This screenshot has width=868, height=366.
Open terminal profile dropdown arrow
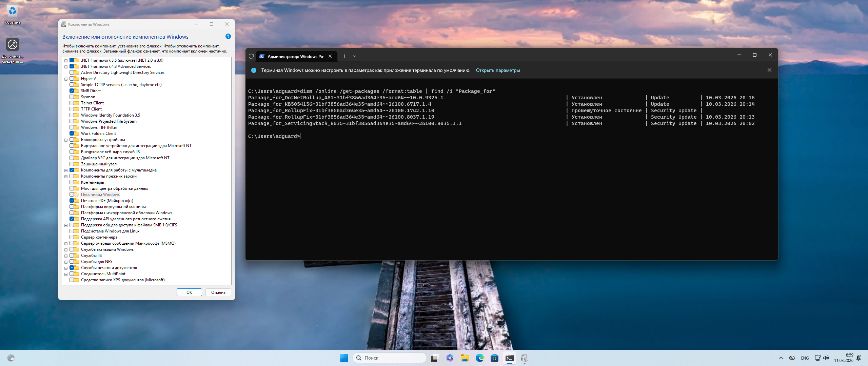point(355,56)
